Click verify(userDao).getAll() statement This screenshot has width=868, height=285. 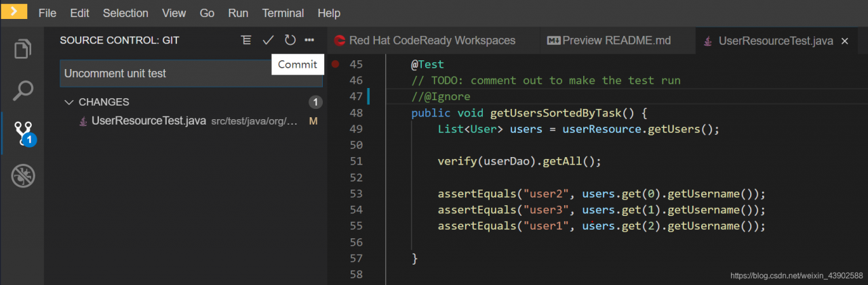point(519,161)
